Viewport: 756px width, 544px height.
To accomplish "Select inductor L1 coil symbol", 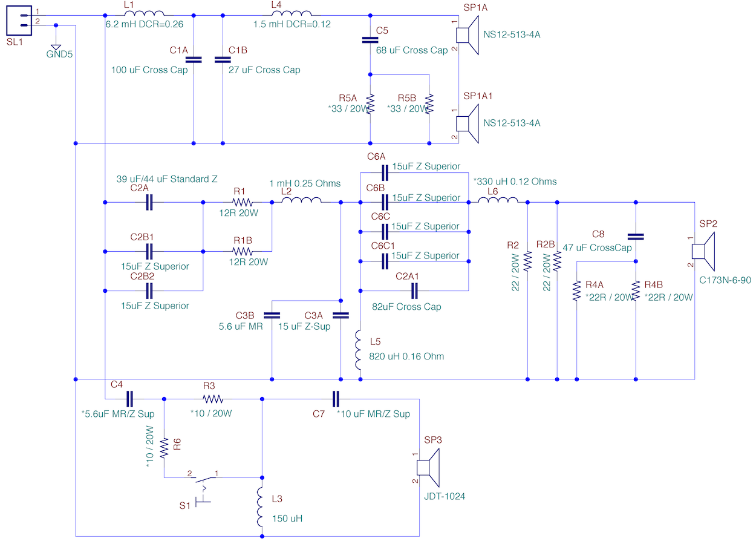I will [x=144, y=13].
